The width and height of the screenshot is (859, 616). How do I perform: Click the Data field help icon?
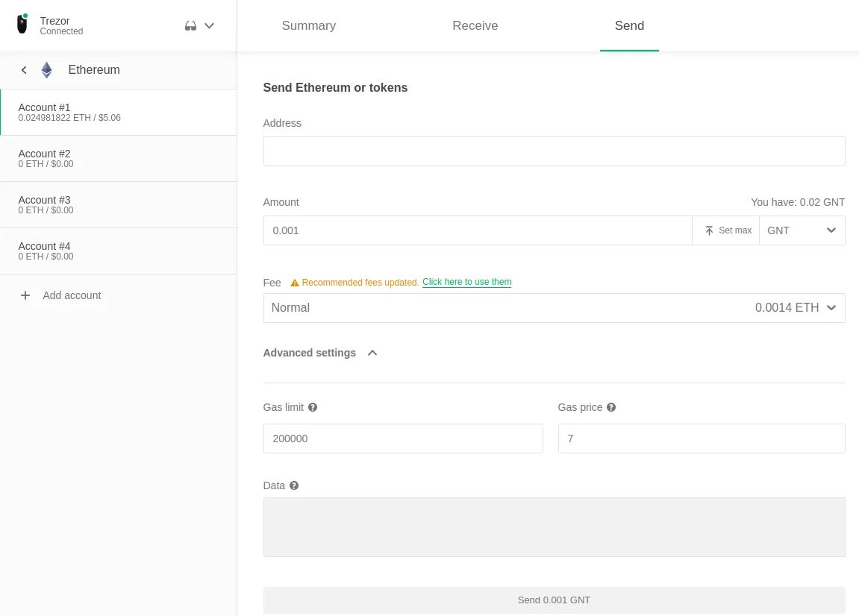click(x=294, y=485)
